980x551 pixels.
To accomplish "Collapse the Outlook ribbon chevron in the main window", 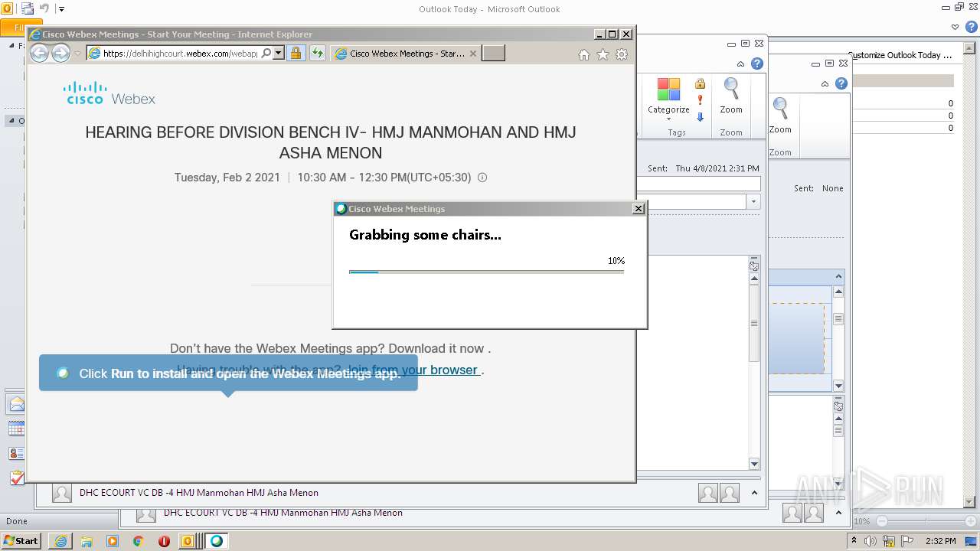I will (955, 27).
